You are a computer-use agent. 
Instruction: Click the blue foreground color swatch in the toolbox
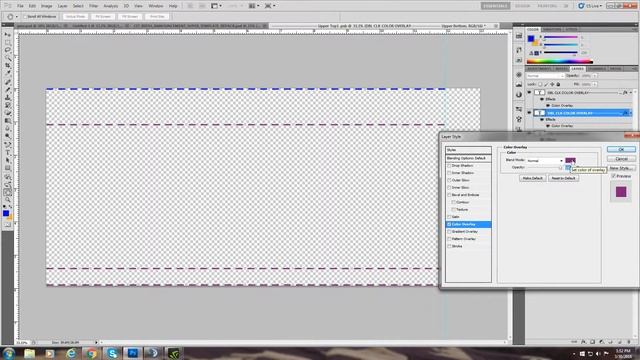click(x=6, y=213)
